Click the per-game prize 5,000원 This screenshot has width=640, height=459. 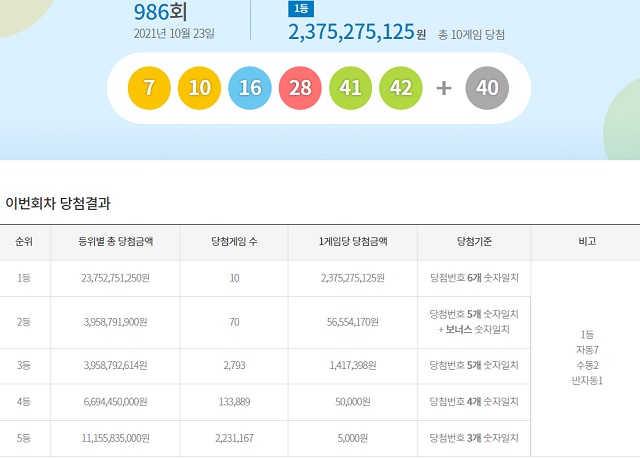[x=353, y=438]
